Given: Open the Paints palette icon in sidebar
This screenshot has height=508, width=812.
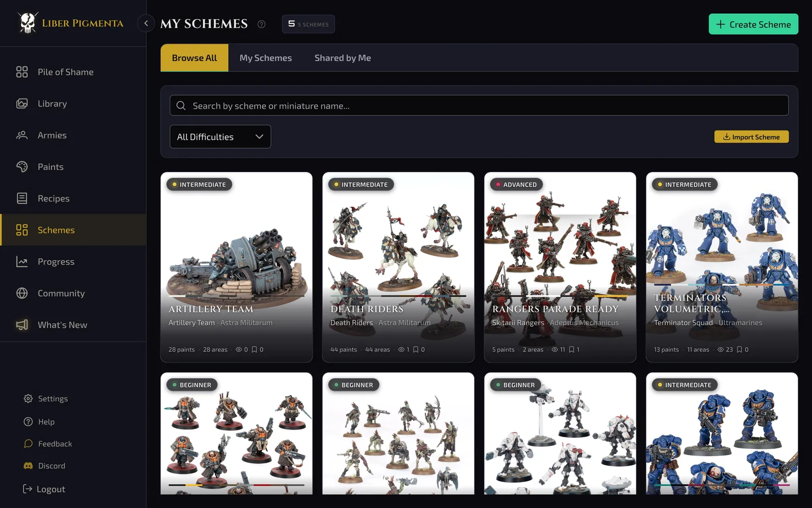Looking at the screenshot, I should click(x=22, y=167).
